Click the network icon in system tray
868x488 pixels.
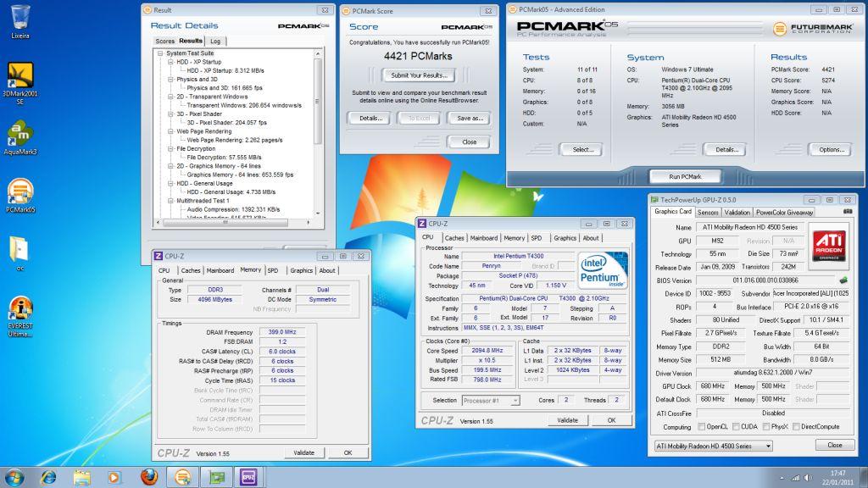pyautogui.click(x=795, y=478)
